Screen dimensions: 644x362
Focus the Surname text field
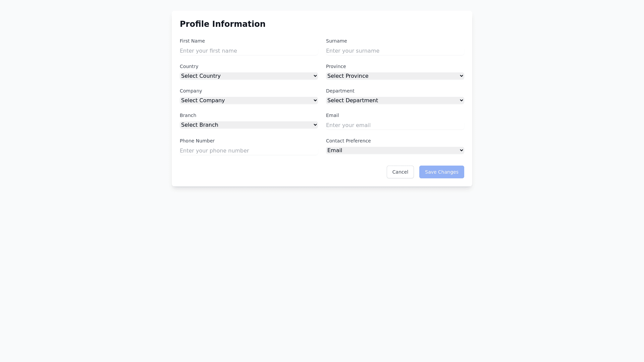(x=395, y=51)
